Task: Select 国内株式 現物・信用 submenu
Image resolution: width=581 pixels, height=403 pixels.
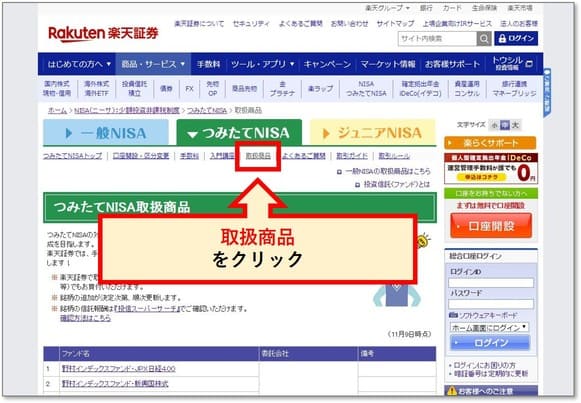Action: 57,89
